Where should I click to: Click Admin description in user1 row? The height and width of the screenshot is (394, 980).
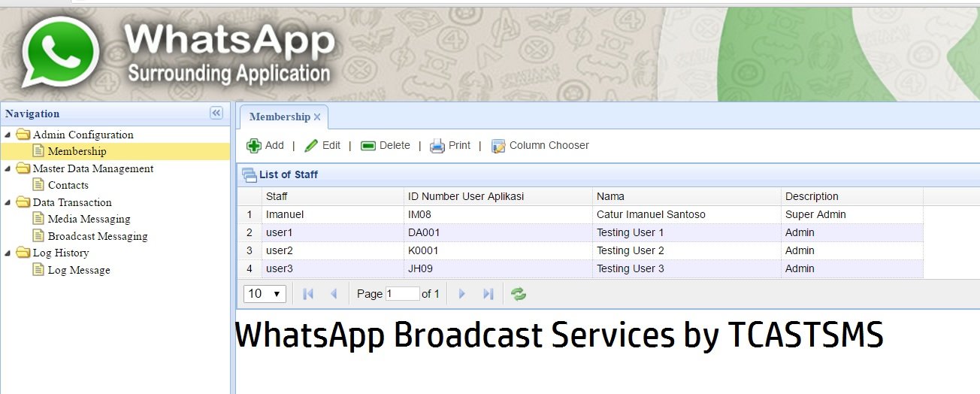tap(852, 232)
